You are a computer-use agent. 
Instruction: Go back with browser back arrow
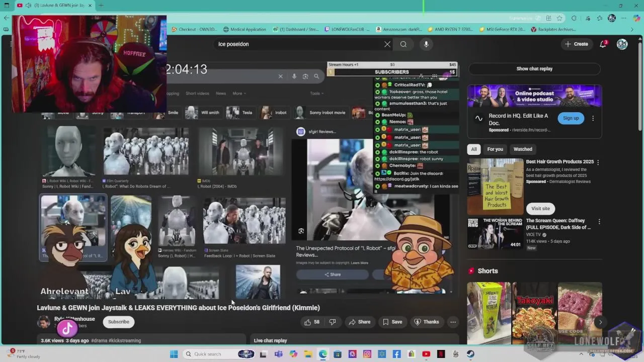pyautogui.click(x=6, y=18)
